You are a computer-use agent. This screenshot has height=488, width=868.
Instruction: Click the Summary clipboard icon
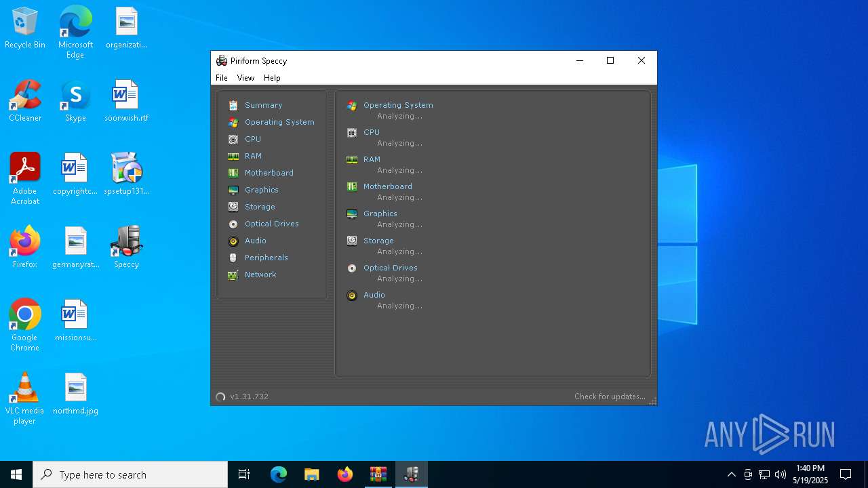click(x=233, y=105)
